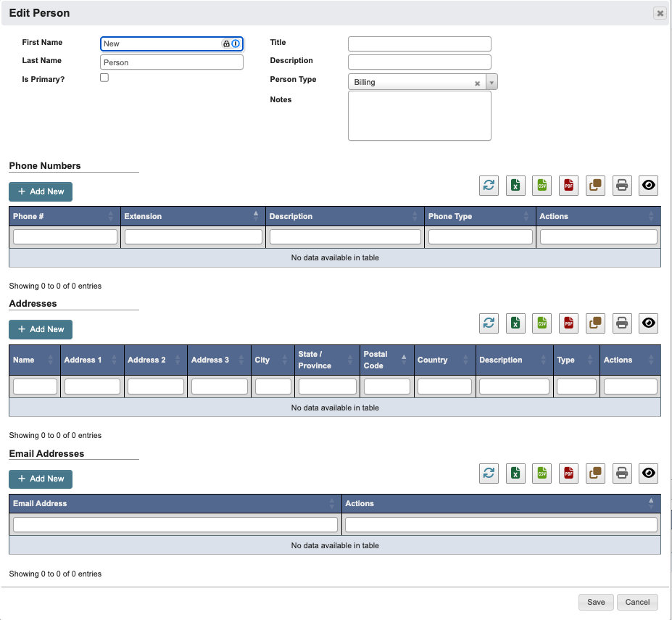Click the Title input field
The height and width of the screenshot is (620, 672).
[x=419, y=44]
